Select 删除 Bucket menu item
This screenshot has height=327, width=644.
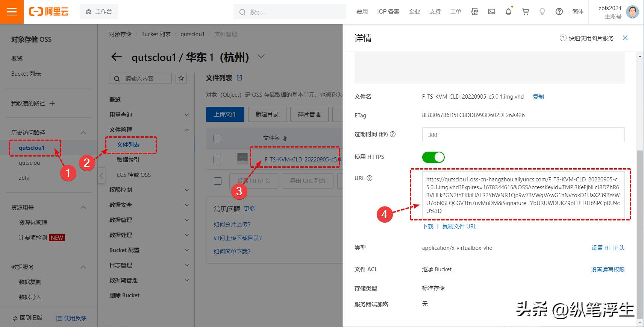tap(124, 295)
